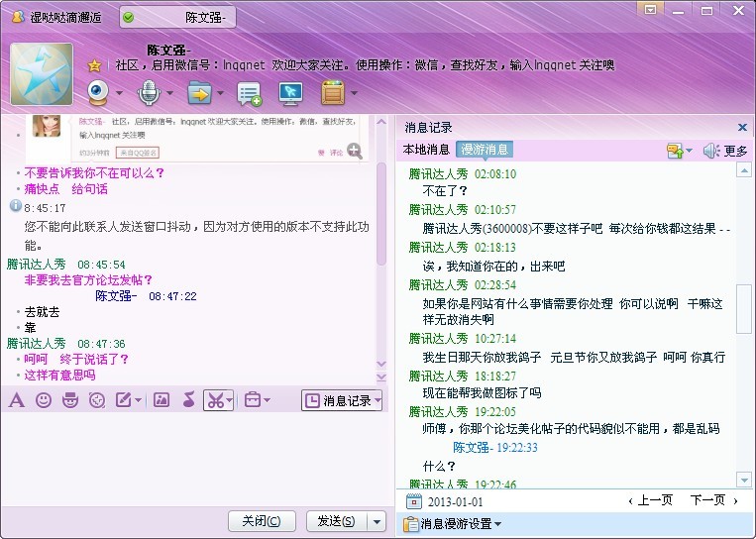Create discussion group via chat-plus icon
The image size is (756, 539).
249,93
